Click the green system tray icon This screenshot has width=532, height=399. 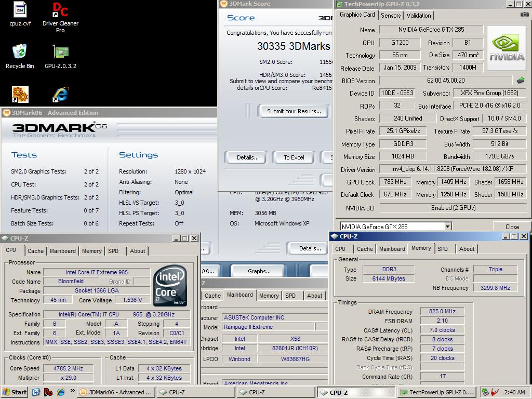click(485, 392)
